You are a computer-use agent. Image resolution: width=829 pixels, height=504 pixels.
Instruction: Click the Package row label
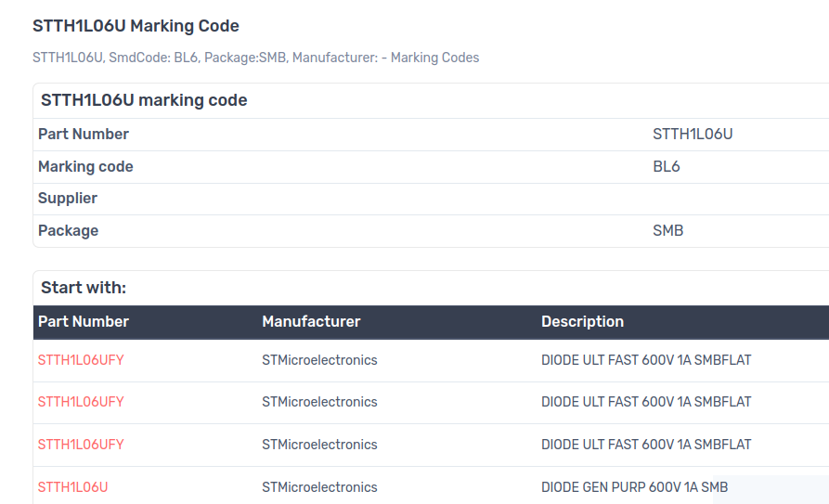[x=68, y=230]
